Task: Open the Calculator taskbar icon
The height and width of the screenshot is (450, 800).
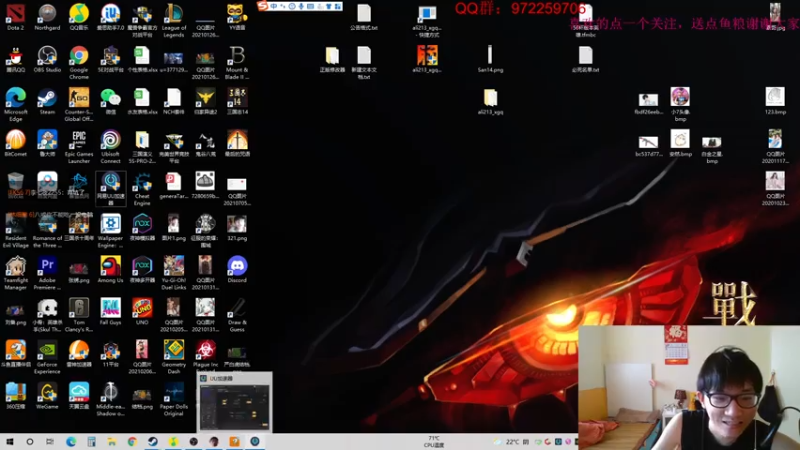Action: [91, 442]
